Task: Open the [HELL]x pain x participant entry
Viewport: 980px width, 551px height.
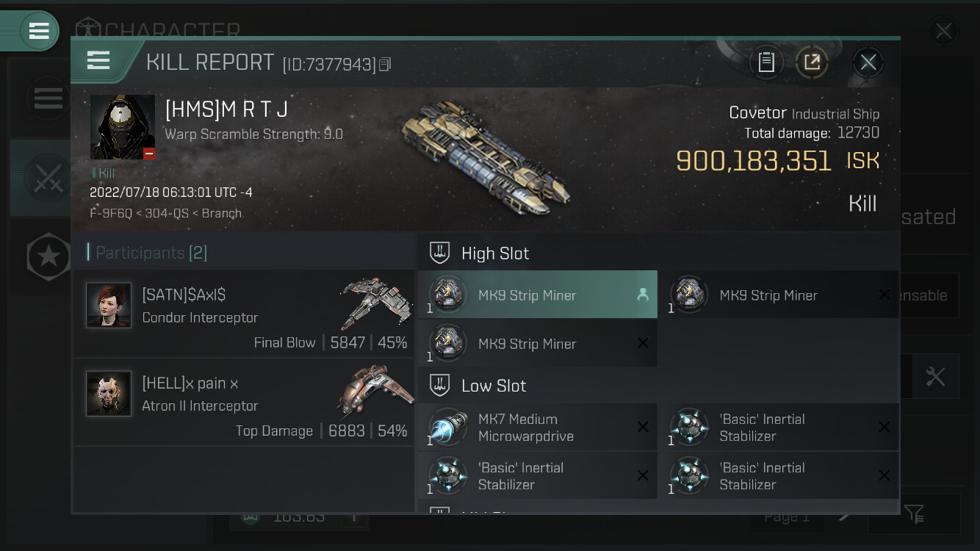Action: (244, 402)
